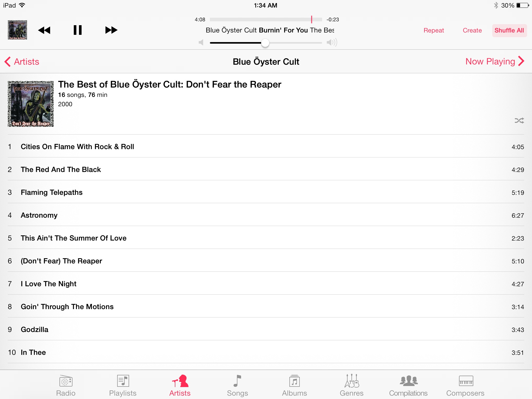This screenshot has height=399, width=532.
Task: Shuffle this album with the shuffle icon
Action: click(519, 121)
